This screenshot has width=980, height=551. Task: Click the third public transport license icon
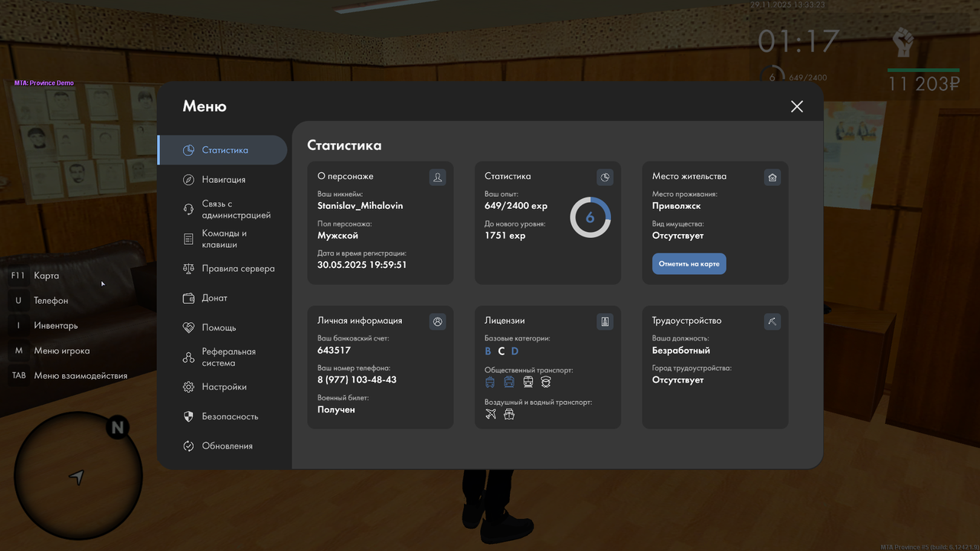point(528,382)
